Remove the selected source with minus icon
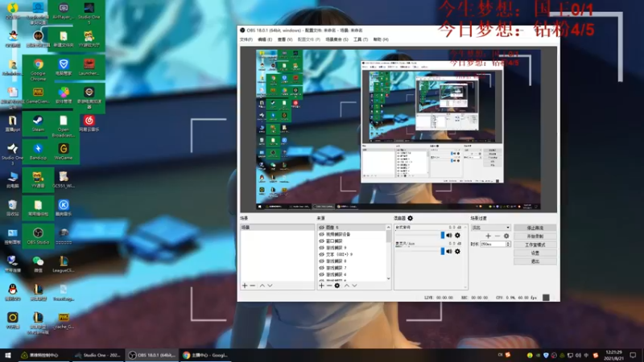This screenshot has width=644, height=362. 329,286
